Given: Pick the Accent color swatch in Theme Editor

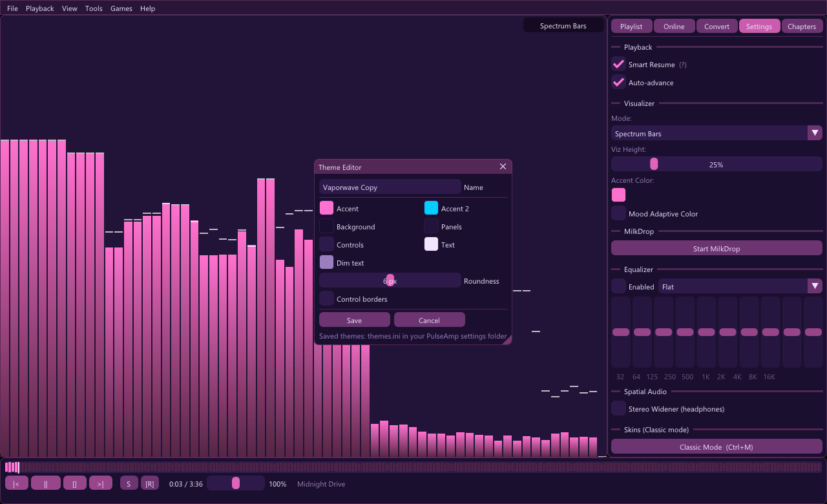Looking at the screenshot, I should pos(326,208).
